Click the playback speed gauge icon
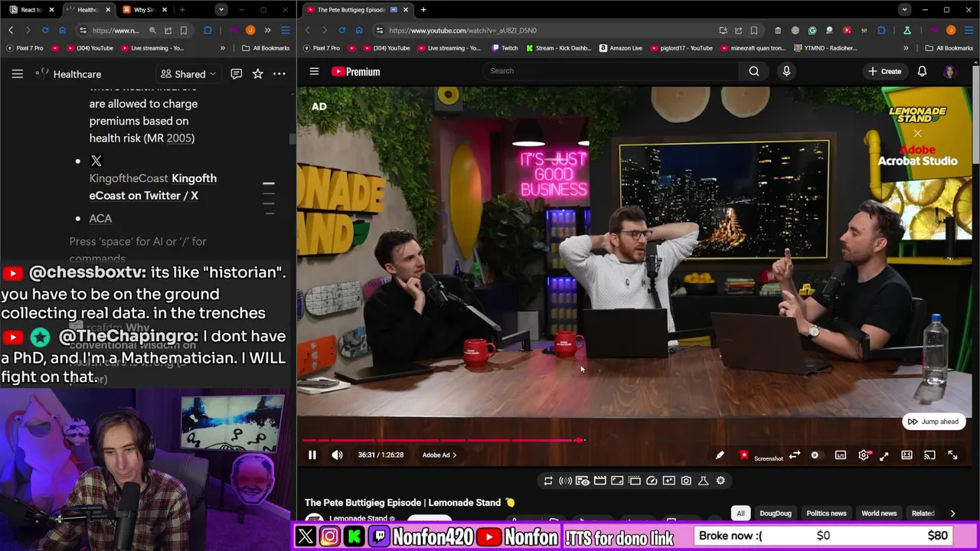The image size is (980, 551). click(x=652, y=481)
